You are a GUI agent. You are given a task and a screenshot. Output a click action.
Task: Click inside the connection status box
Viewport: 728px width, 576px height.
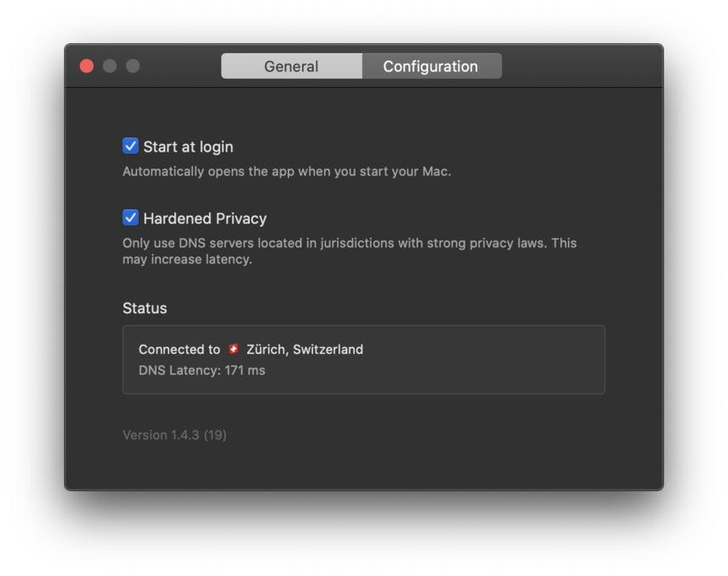click(364, 359)
